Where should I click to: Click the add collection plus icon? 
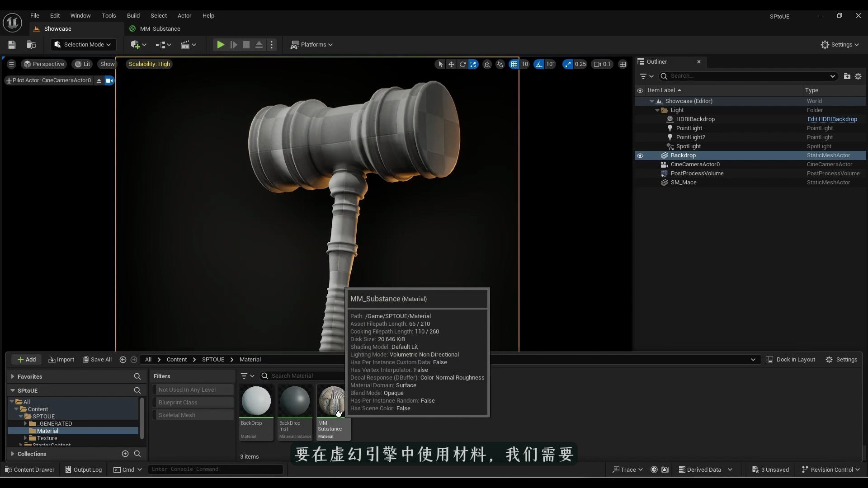click(x=125, y=454)
